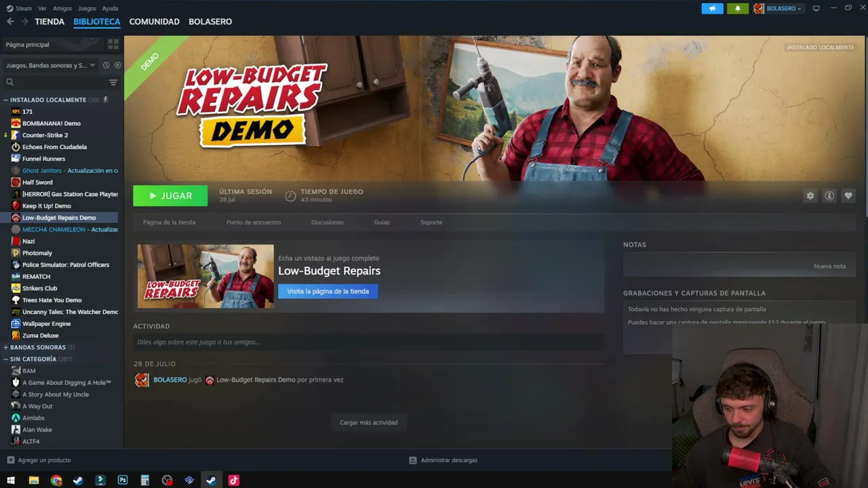The width and height of the screenshot is (868, 488).
Task: Open Photoshop from the taskbar
Action: click(123, 481)
